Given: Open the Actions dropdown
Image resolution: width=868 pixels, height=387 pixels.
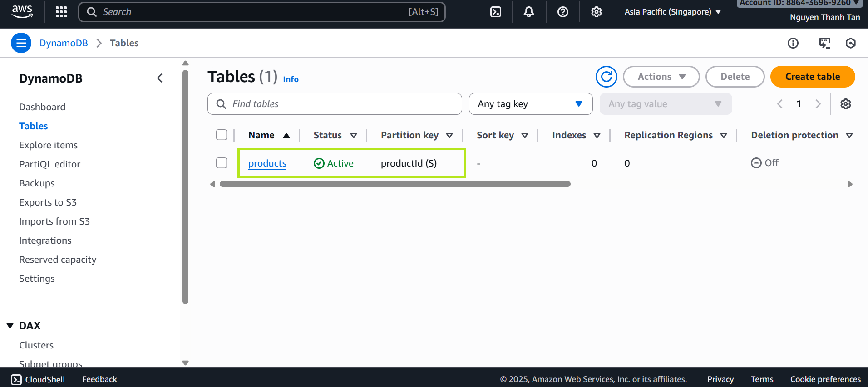Looking at the screenshot, I should [x=661, y=77].
